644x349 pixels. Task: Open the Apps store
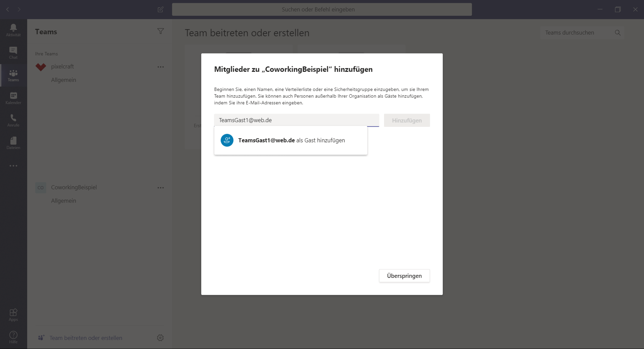pos(13,315)
